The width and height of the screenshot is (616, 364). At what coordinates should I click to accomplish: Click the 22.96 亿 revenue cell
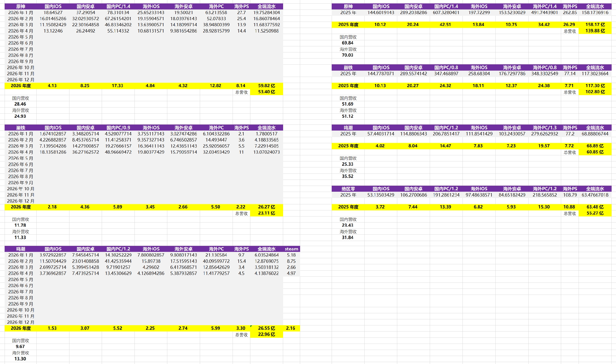[267, 334]
